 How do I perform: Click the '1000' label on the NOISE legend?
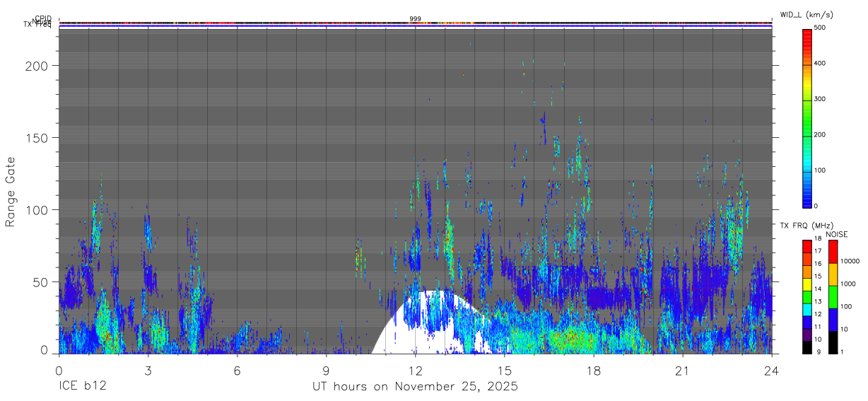pos(848,284)
